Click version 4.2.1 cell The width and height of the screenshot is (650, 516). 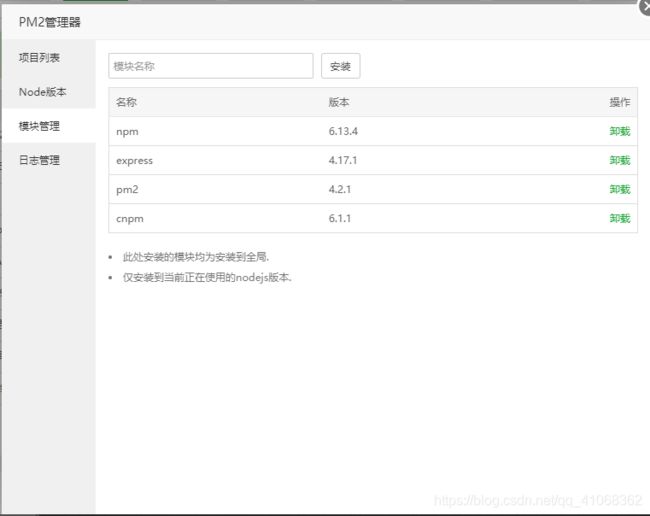coord(340,189)
